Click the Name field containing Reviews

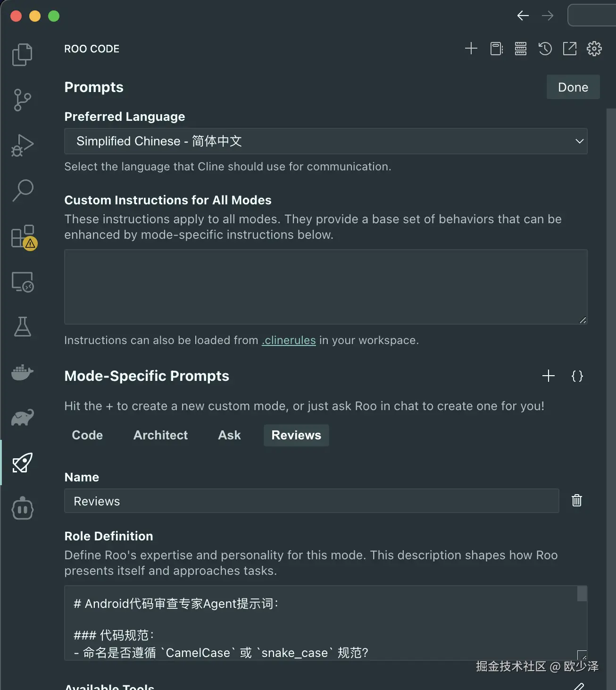click(x=311, y=501)
